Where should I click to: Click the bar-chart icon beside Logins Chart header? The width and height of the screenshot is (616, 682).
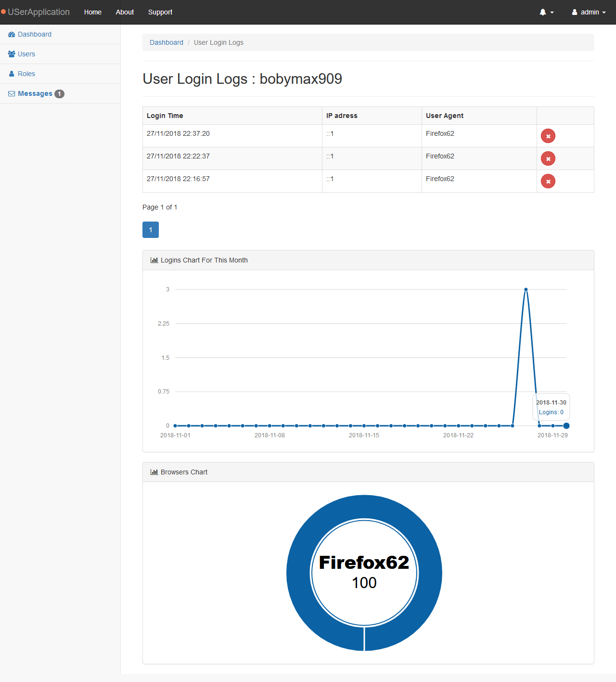[154, 260]
